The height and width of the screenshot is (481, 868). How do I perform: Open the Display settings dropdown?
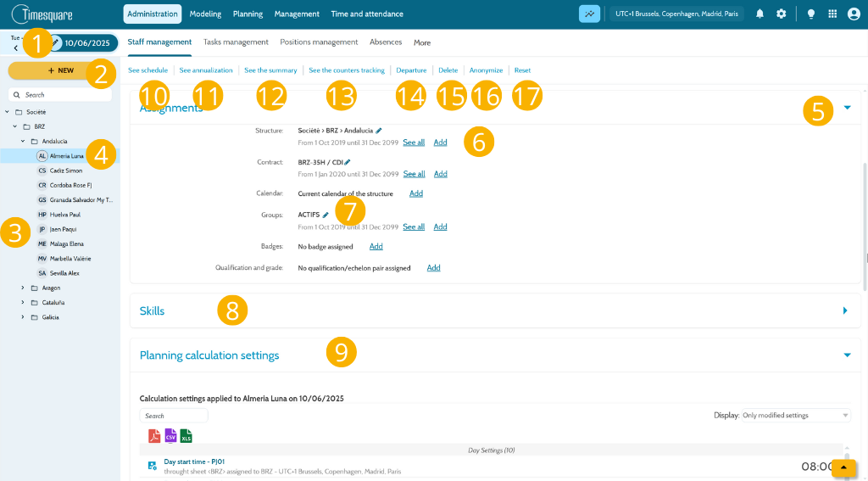point(795,415)
